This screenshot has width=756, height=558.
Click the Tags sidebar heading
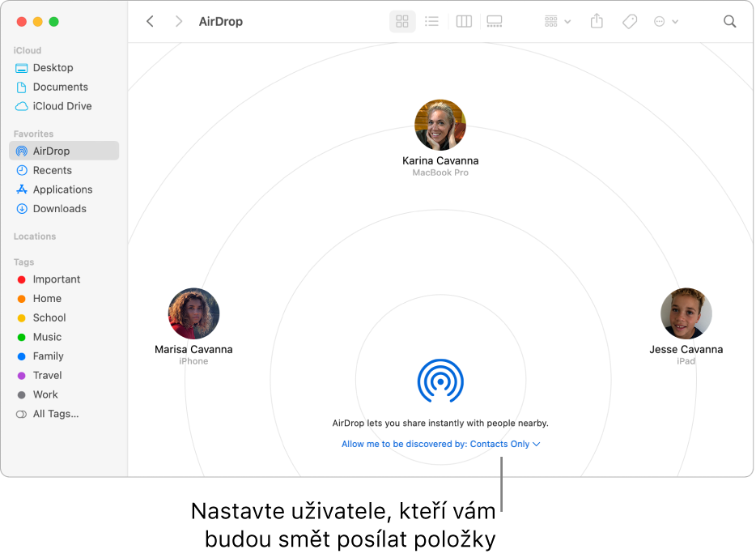(x=23, y=262)
